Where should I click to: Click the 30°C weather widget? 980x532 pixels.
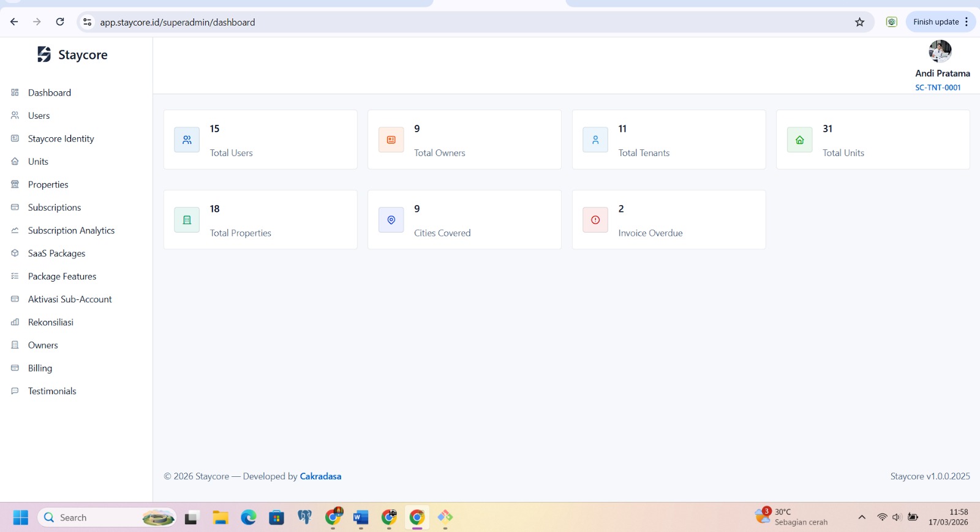tap(791, 517)
